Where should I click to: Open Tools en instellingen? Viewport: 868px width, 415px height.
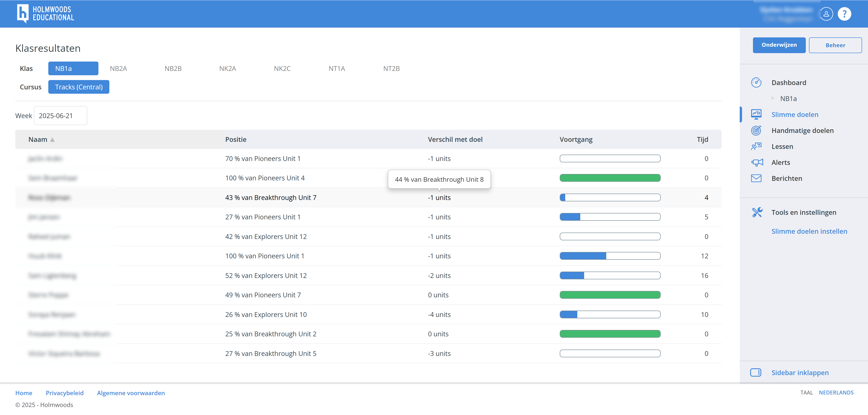804,212
